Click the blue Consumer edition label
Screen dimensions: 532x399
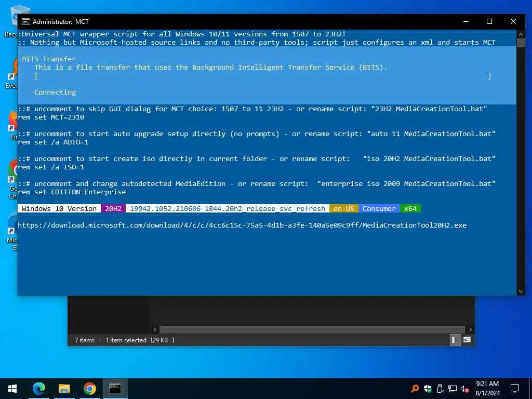coord(379,209)
